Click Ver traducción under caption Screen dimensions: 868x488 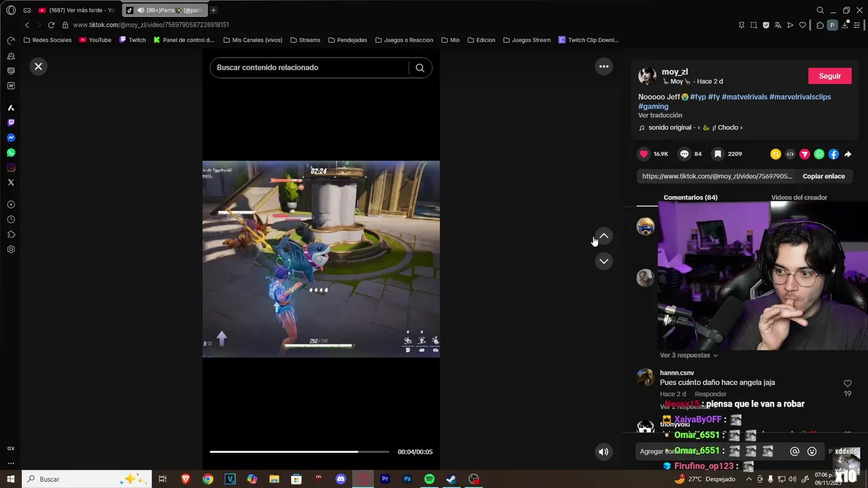tap(660, 115)
